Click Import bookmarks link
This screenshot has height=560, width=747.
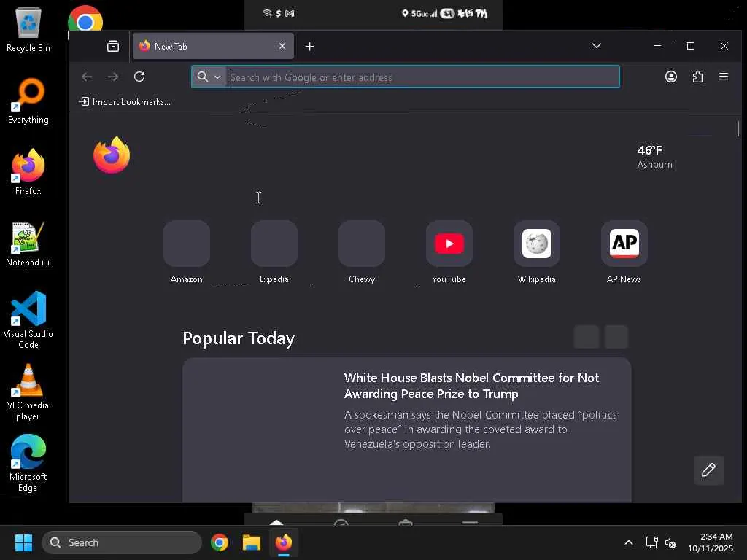click(125, 102)
